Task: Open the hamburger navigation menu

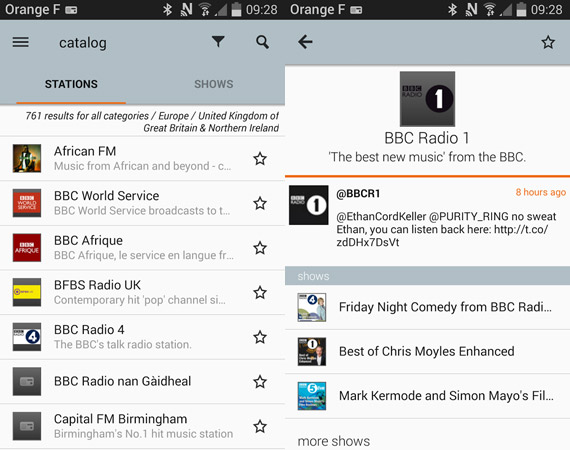Action: pyautogui.click(x=20, y=42)
